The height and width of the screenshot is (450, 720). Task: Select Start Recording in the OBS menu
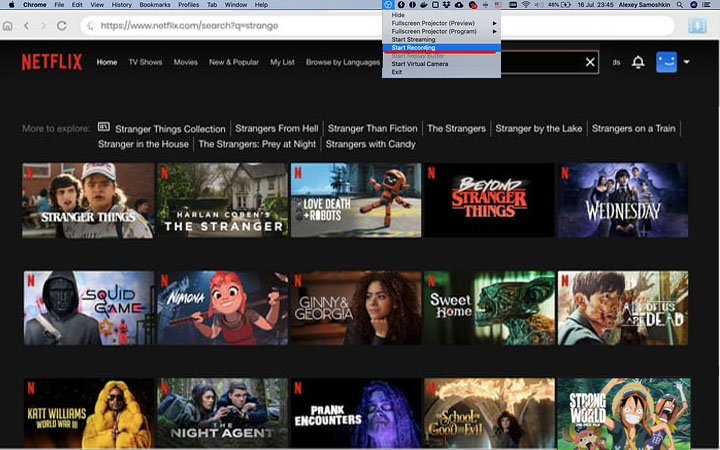coord(441,48)
